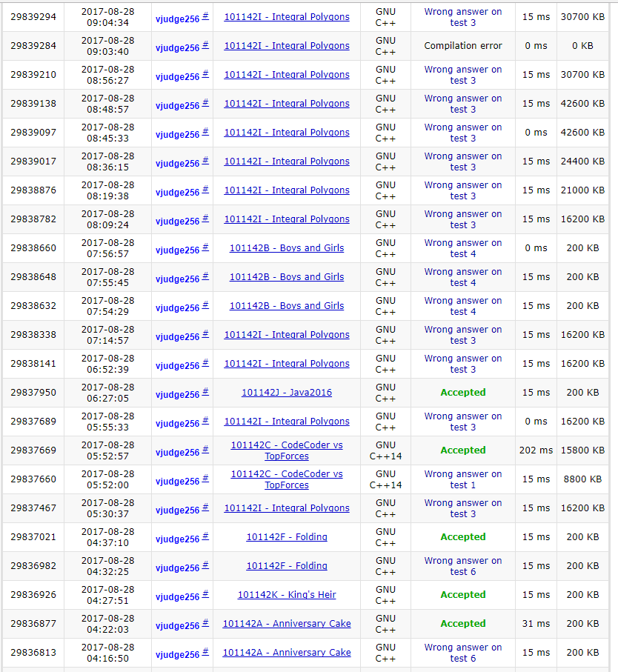Open 101142K - King's Heir problem link
Viewport: 618px width, 672px height.
[x=287, y=595]
